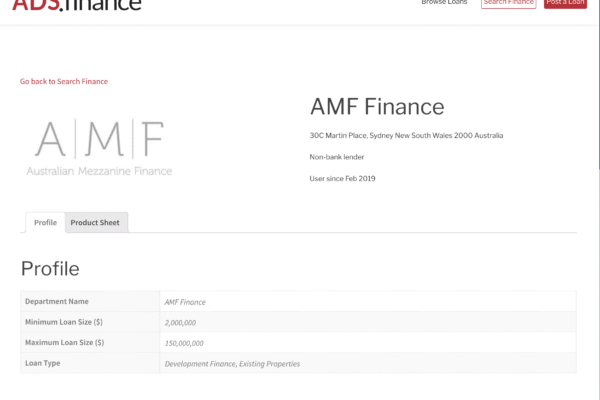This screenshot has width=600, height=400.
Task: Open the ADS.finance logo home link
Action: pyautogui.click(x=77, y=5)
